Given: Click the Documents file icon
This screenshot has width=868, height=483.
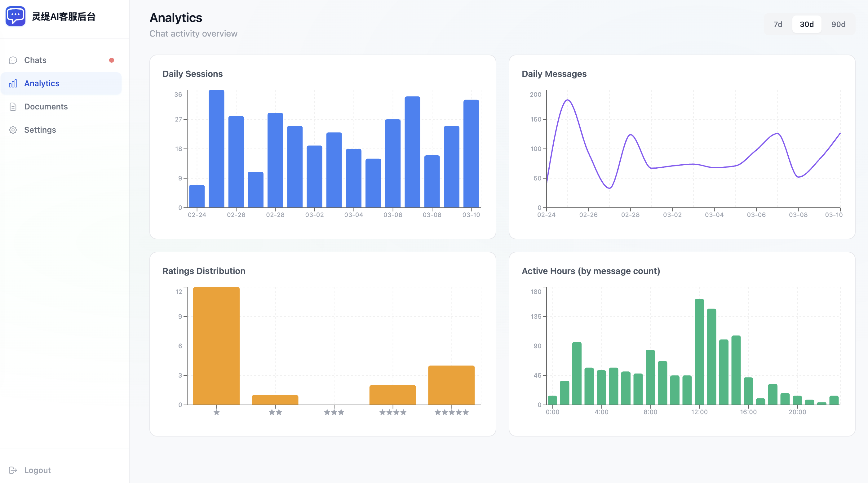Looking at the screenshot, I should (x=13, y=107).
